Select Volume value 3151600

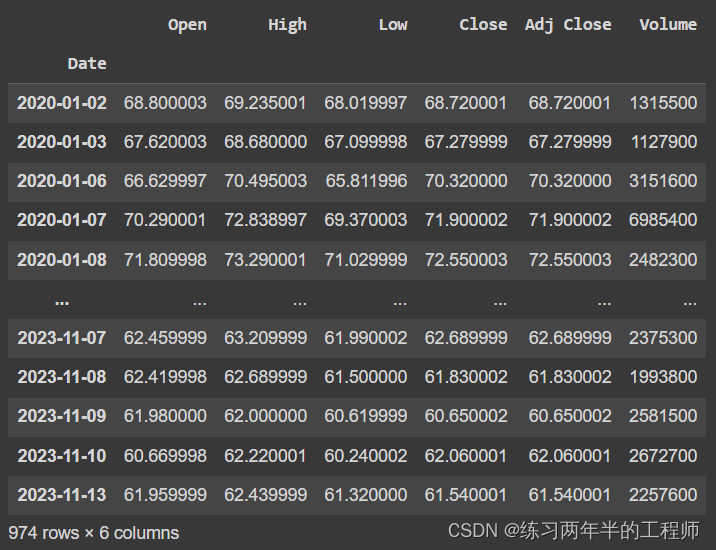tap(663, 181)
